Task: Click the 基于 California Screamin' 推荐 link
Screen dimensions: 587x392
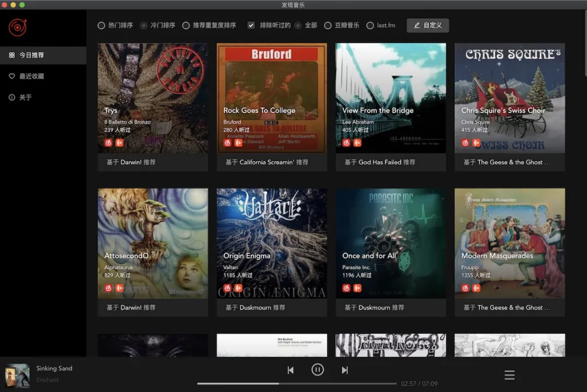Action: tap(266, 162)
